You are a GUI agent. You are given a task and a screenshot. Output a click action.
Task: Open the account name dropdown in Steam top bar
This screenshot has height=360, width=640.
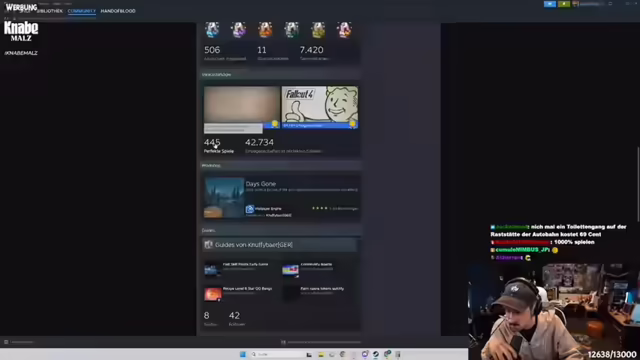point(592,4)
